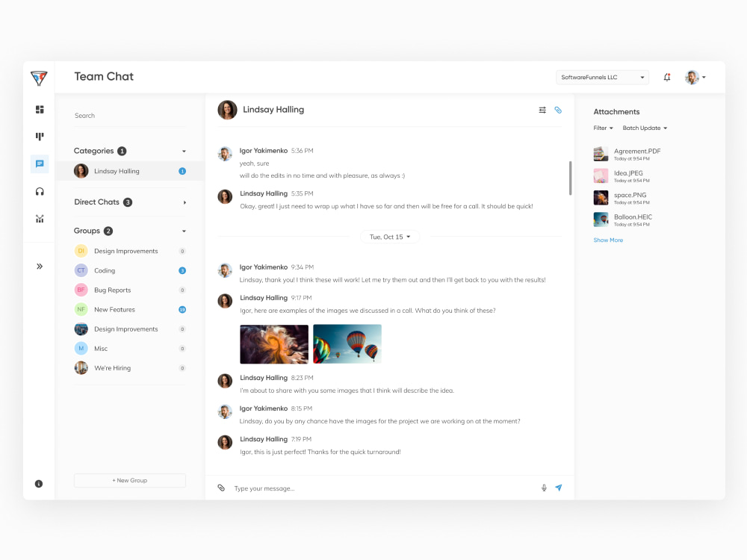Click the Groups badge showing 2
Viewport: 747px width, 560px height.
tap(108, 231)
